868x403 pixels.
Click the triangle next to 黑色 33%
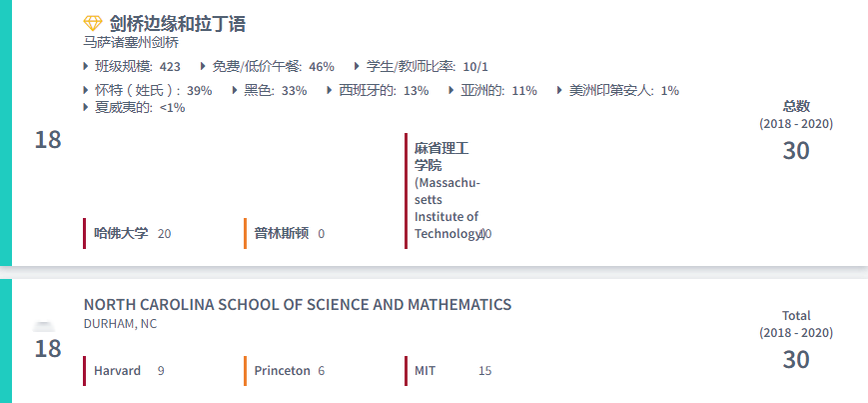click(236, 90)
